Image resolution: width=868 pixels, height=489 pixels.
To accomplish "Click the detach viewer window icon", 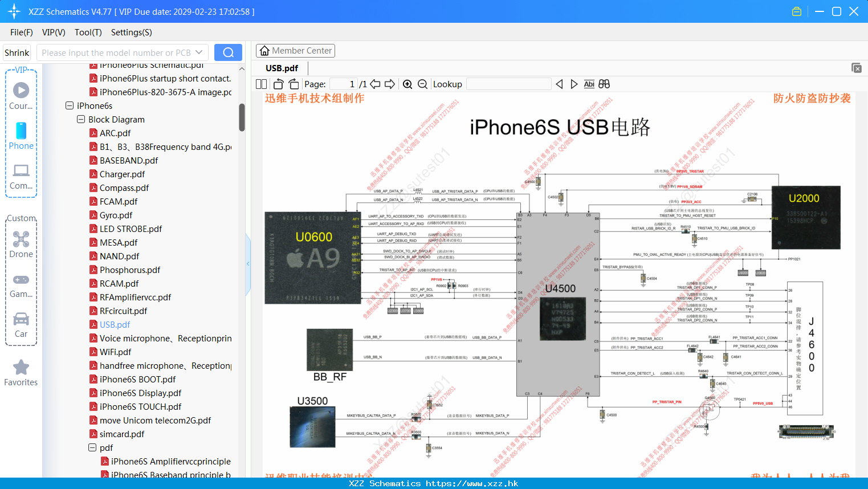I will point(857,68).
